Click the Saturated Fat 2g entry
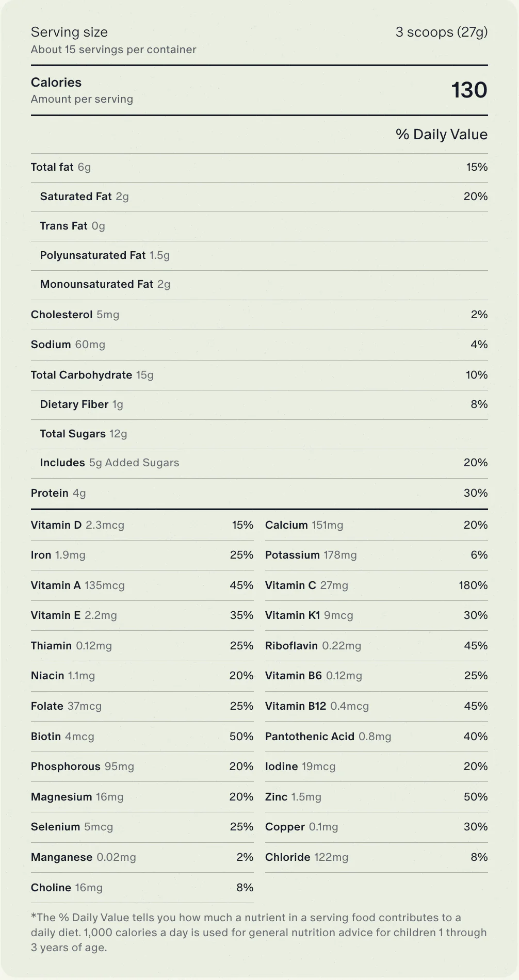 click(85, 197)
